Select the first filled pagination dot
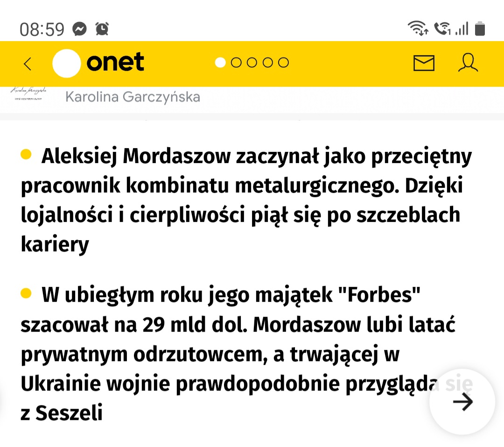 coord(220,63)
